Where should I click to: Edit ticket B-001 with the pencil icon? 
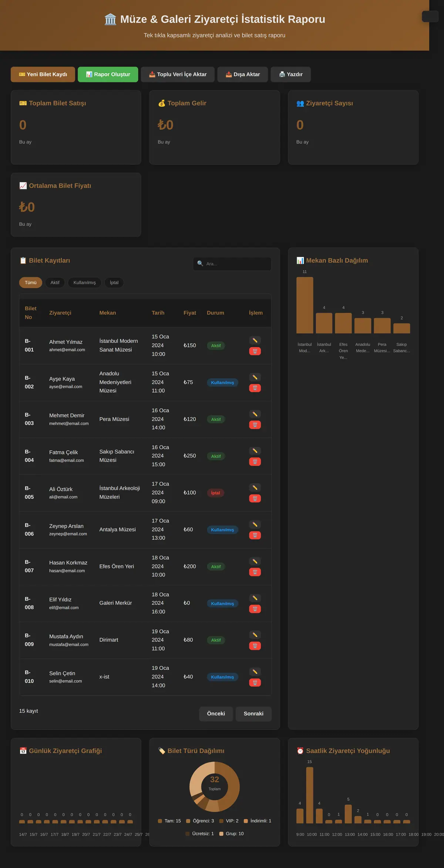coord(255,340)
